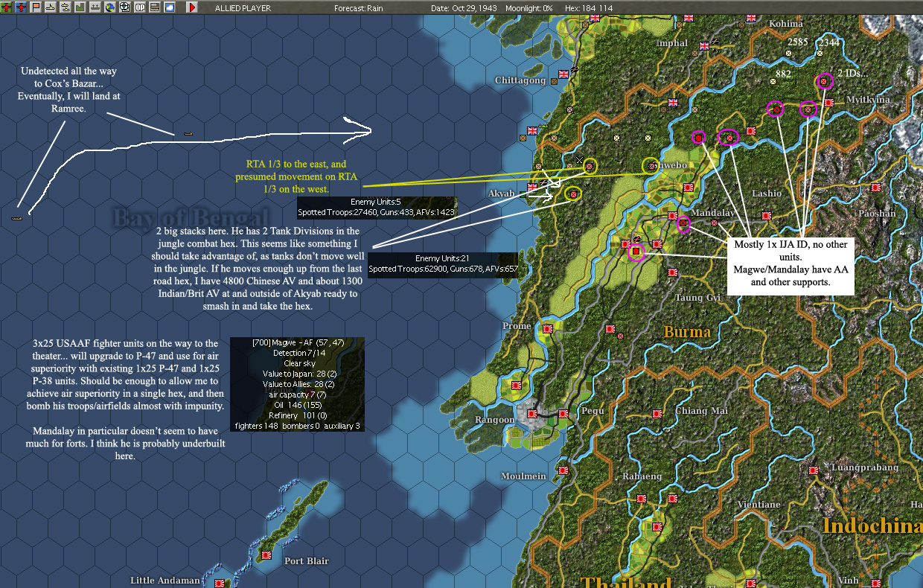Open the cloud weather toolbar icon
Image resolution: width=923 pixels, height=588 pixels.
pyautogui.click(x=170, y=7)
